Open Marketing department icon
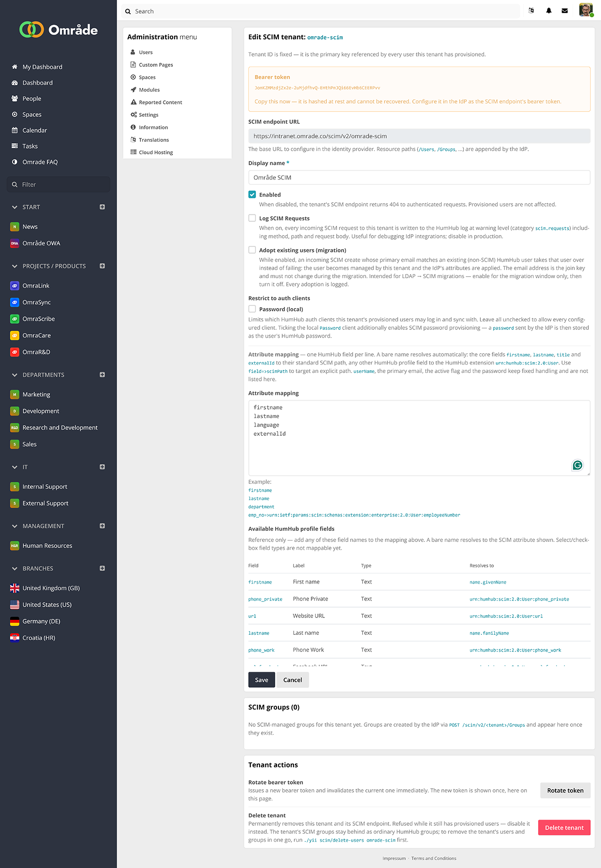 tap(15, 395)
